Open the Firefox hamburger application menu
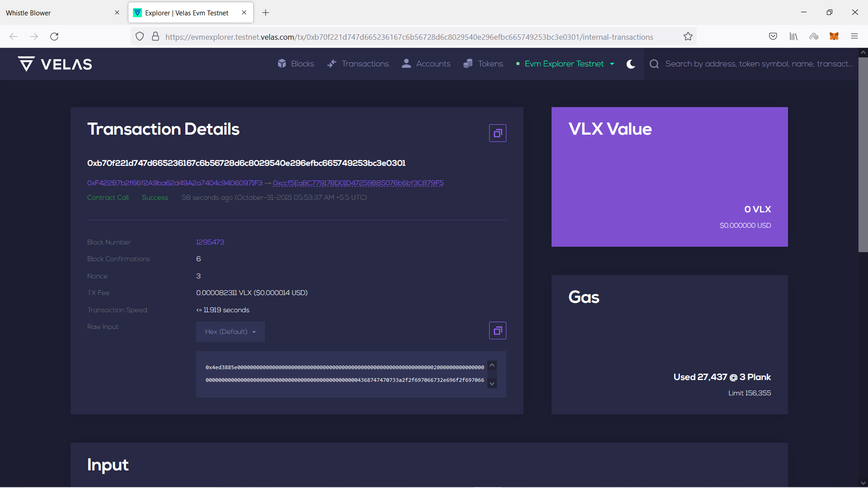This screenshot has height=488, width=868. coord(854,37)
